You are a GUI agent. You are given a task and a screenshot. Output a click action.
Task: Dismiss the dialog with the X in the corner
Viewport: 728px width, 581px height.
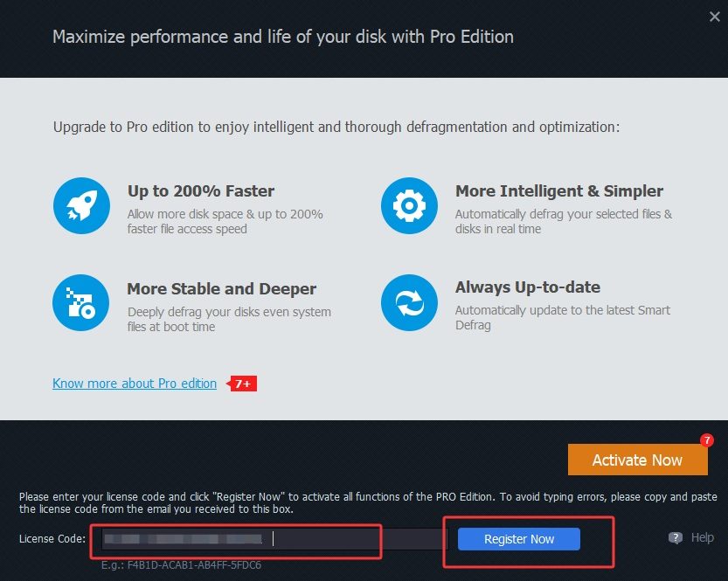[714, 16]
